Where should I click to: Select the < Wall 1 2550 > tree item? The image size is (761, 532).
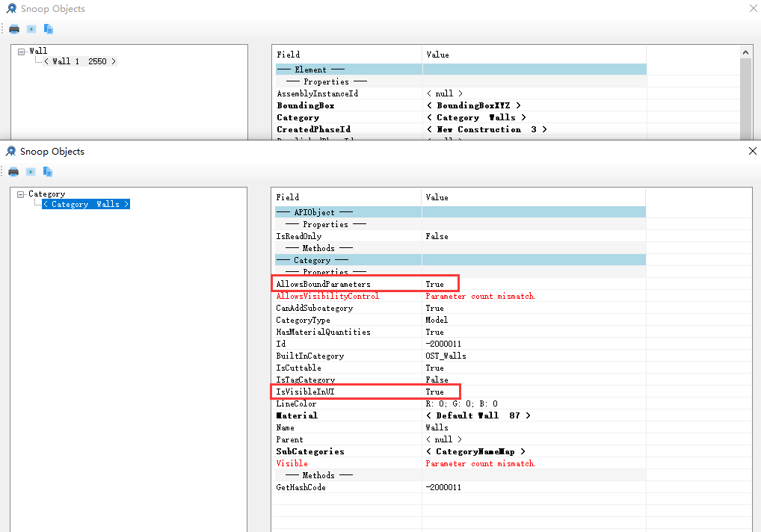[x=80, y=61]
